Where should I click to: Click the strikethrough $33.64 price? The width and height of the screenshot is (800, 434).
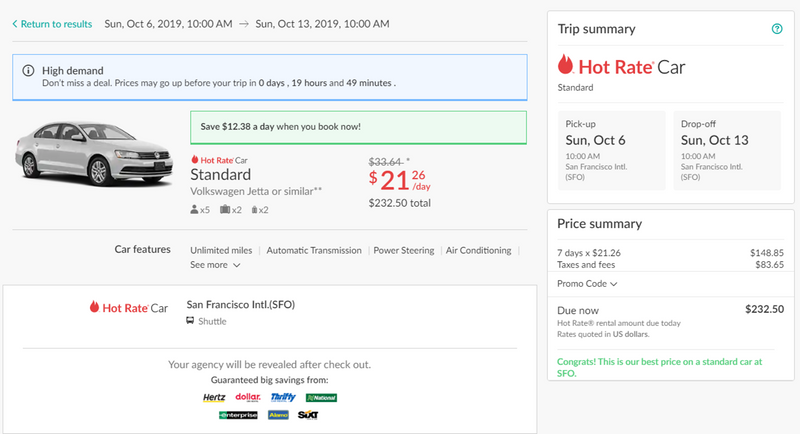(x=386, y=162)
